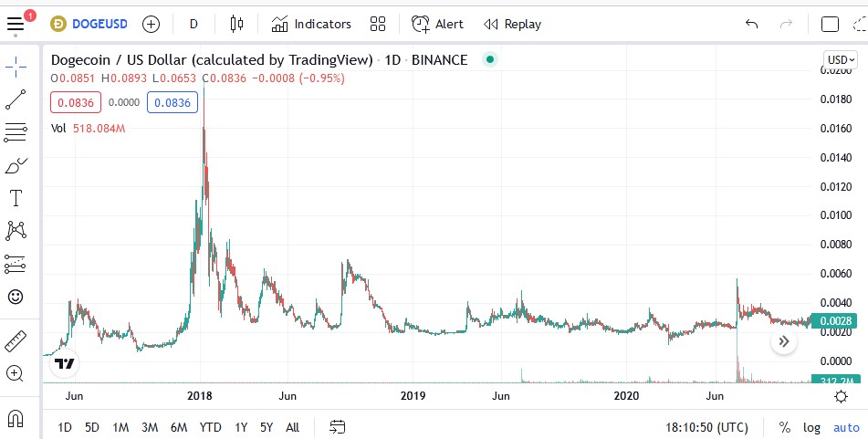Set date range to 5Y
This screenshot has height=439, width=868.
click(x=267, y=427)
